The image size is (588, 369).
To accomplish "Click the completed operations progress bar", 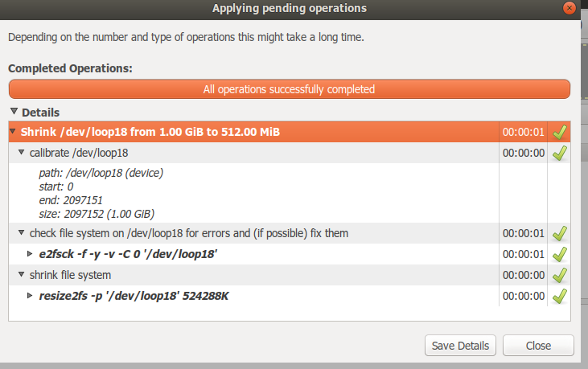I will coord(289,89).
